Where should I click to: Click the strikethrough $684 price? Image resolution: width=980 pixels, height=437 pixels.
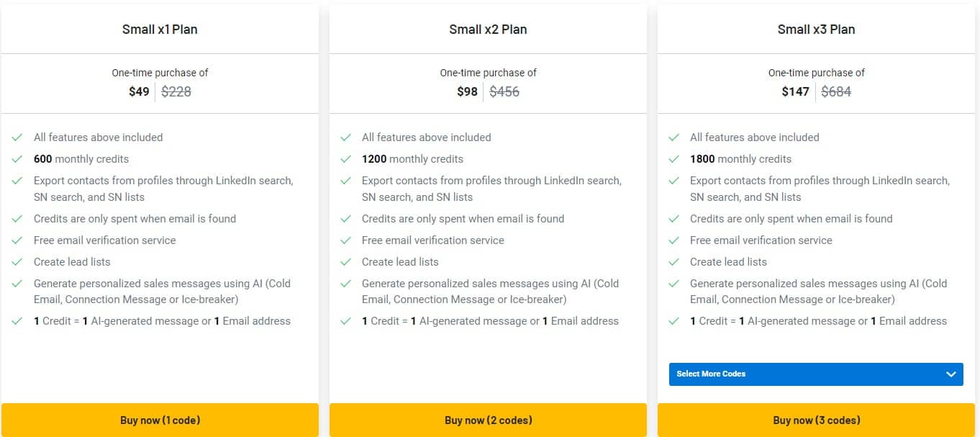pyautogui.click(x=835, y=91)
